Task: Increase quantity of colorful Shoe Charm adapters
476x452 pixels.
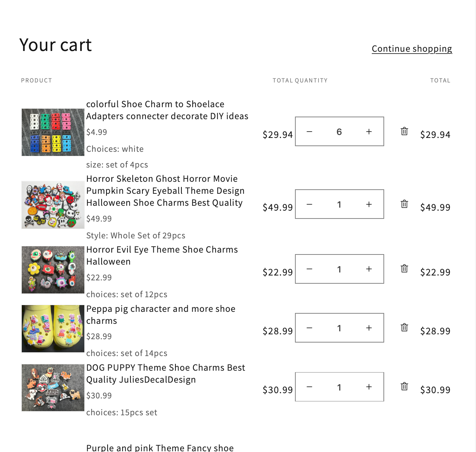Action: (x=369, y=132)
